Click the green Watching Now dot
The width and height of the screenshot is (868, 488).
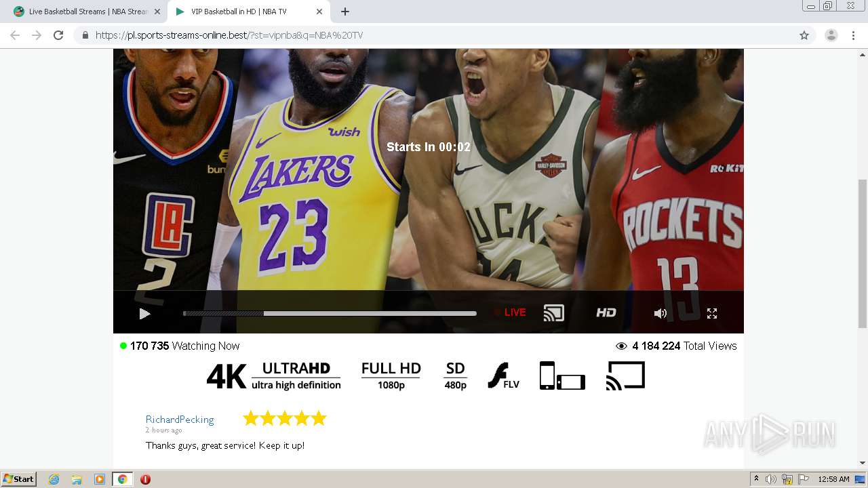coord(123,346)
